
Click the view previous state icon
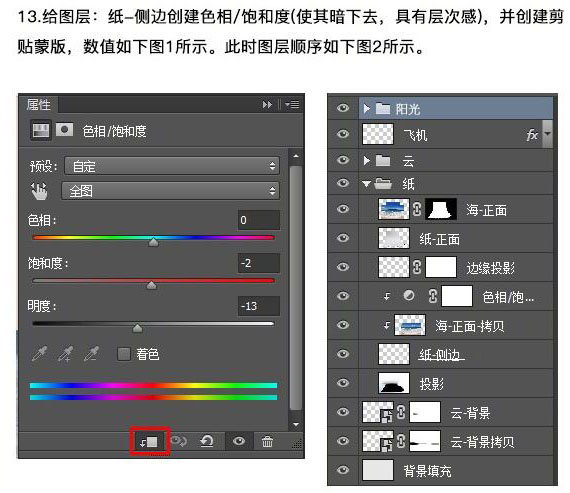pos(178,441)
